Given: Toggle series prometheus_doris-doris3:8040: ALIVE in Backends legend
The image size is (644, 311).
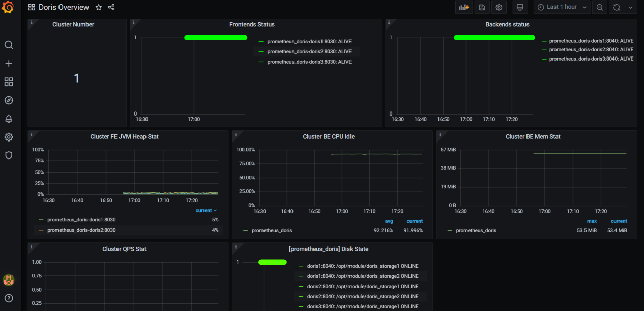Looking at the screenshot, I should coord(591,59).
